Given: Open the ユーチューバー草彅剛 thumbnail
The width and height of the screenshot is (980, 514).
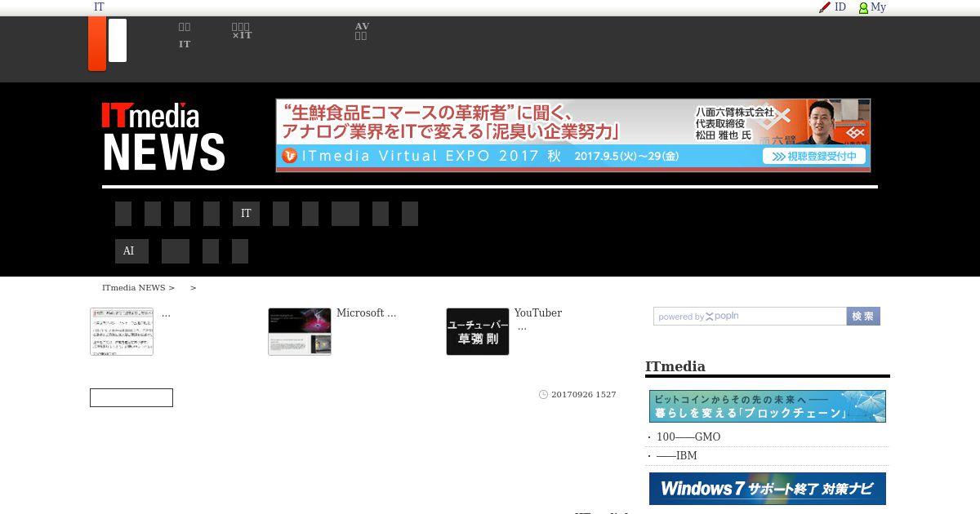Looking at the screenshot, I should [x=478, y=331].
